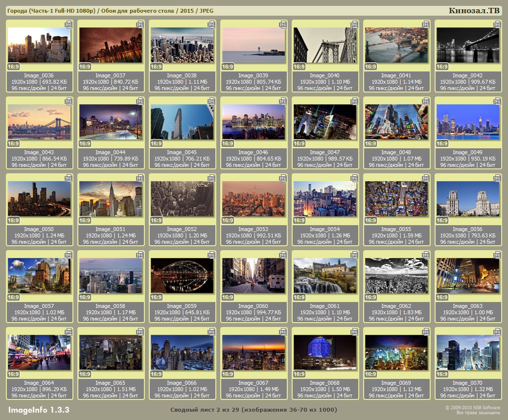Click the JPG icon on the Image_0053 tile
The width and height of the screenshot is (508, 420).
[282, 178]
